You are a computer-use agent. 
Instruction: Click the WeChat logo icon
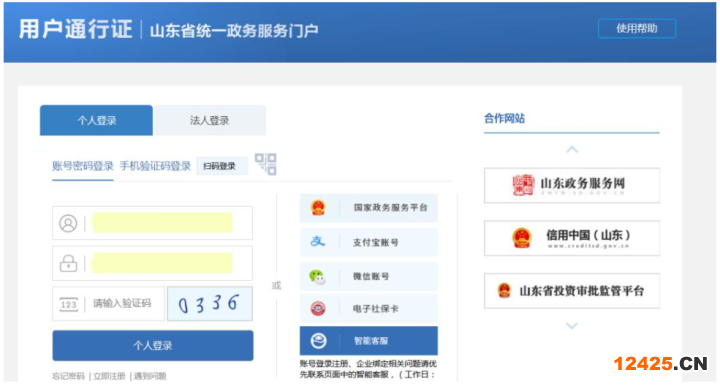tap(317, 276)
